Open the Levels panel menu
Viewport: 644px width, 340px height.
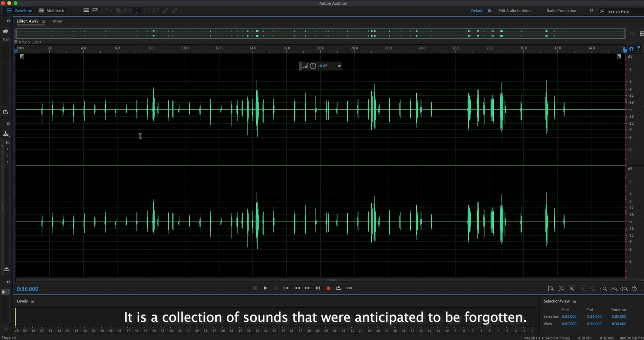pos(33,301)
